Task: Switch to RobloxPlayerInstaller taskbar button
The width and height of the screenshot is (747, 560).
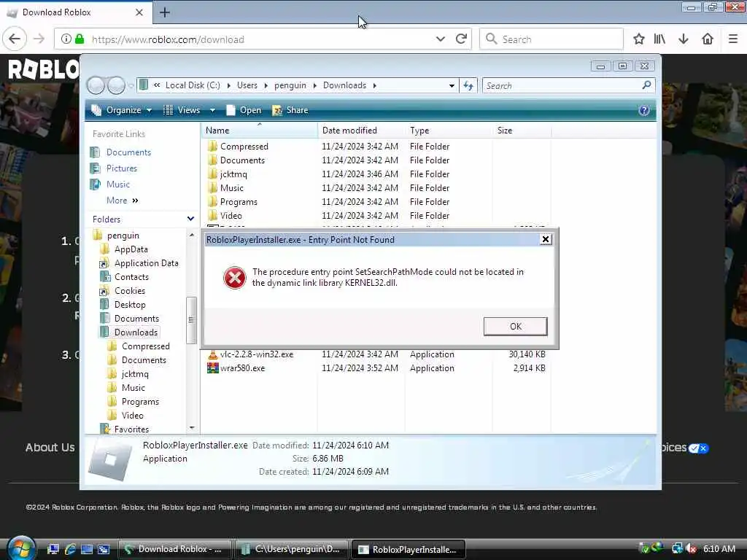Action: click(x=409, y=549)
